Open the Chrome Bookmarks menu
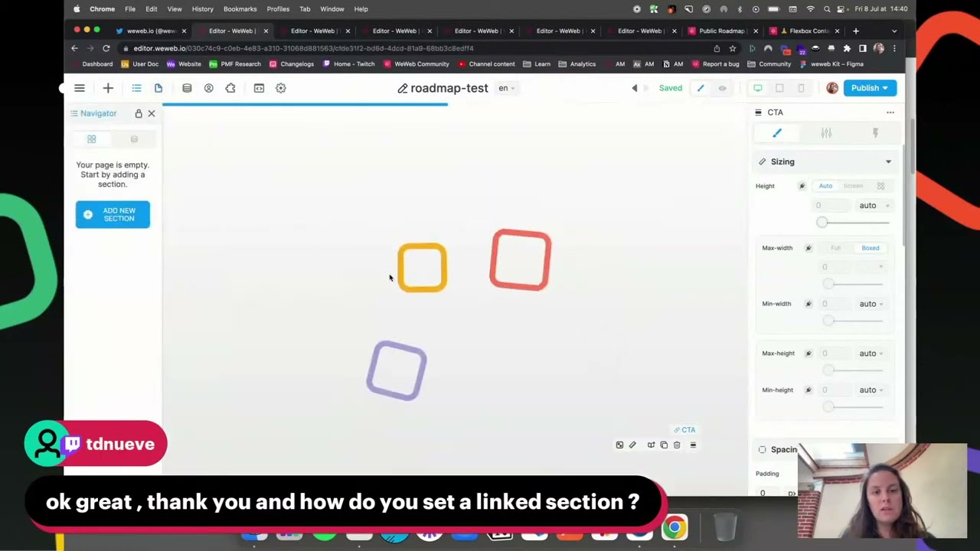 240,9
